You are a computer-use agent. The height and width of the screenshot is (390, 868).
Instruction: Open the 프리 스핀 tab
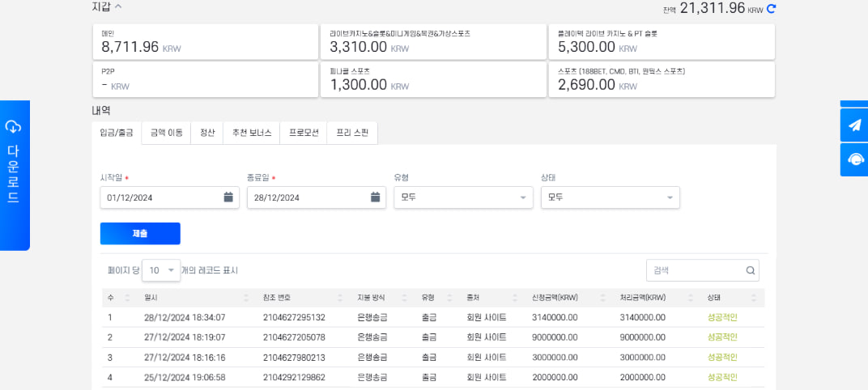(x=352, y=133)
